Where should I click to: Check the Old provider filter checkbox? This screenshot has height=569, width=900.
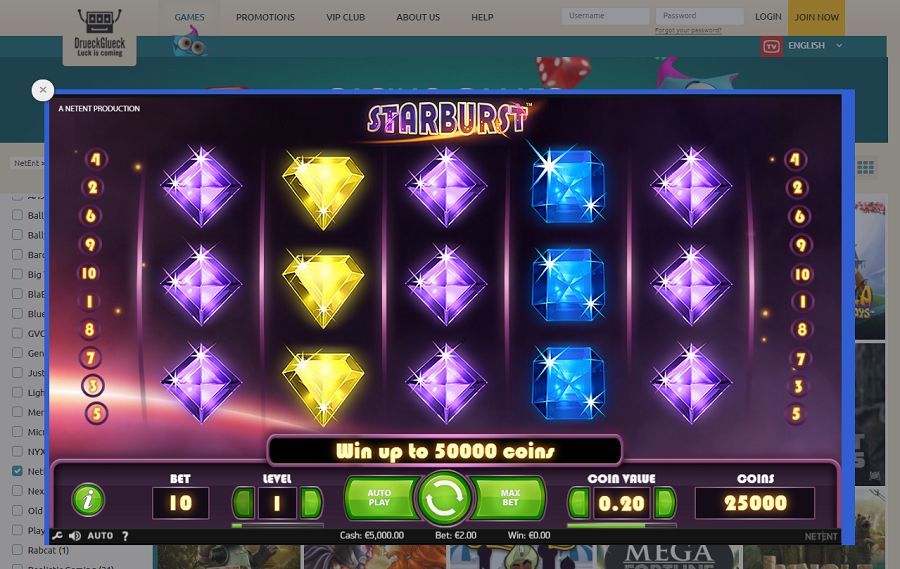tap(18, 510)
